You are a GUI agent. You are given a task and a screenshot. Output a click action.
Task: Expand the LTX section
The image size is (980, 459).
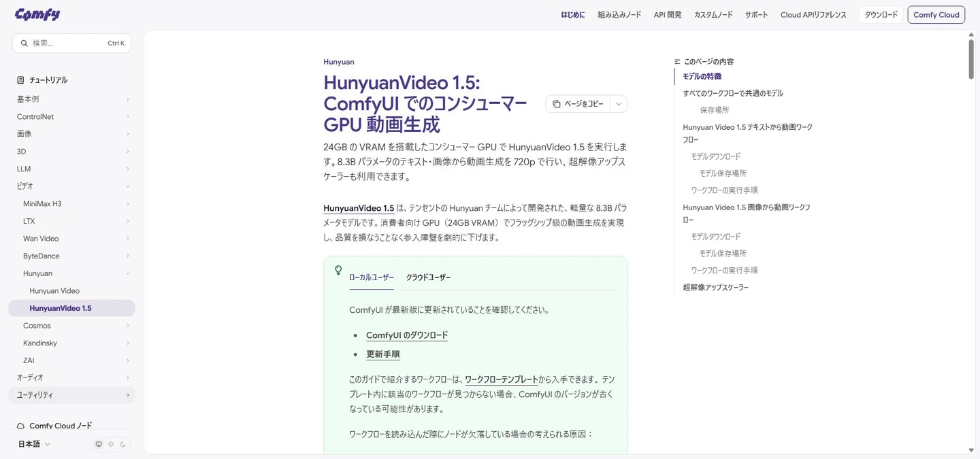point(71,221)
